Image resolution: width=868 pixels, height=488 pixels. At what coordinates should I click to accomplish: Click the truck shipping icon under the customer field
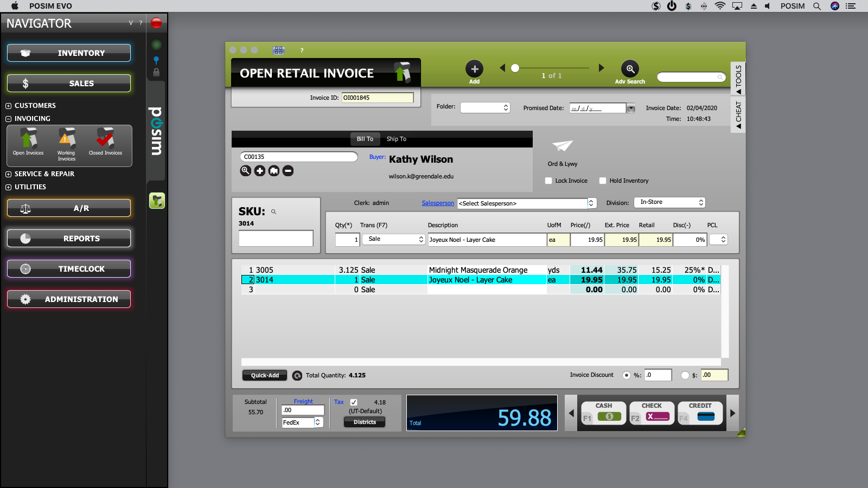274,170
